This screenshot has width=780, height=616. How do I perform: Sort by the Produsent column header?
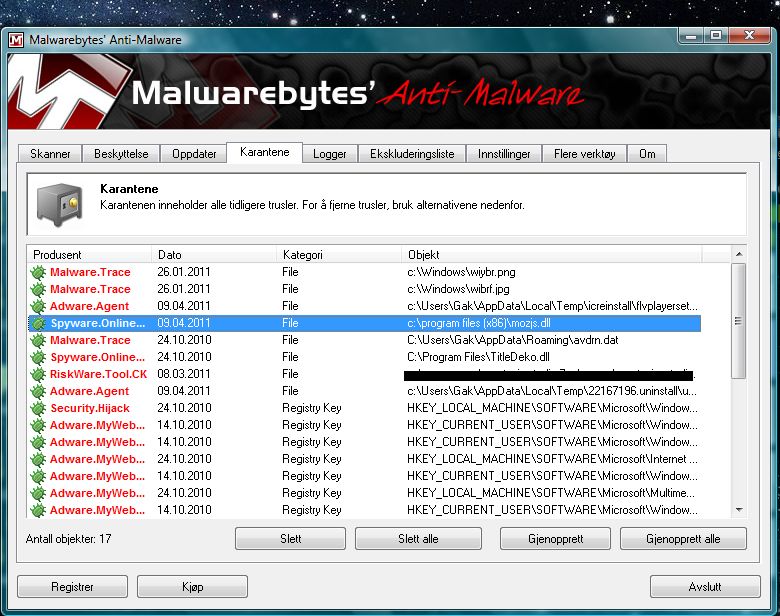[x=89, y=255]
